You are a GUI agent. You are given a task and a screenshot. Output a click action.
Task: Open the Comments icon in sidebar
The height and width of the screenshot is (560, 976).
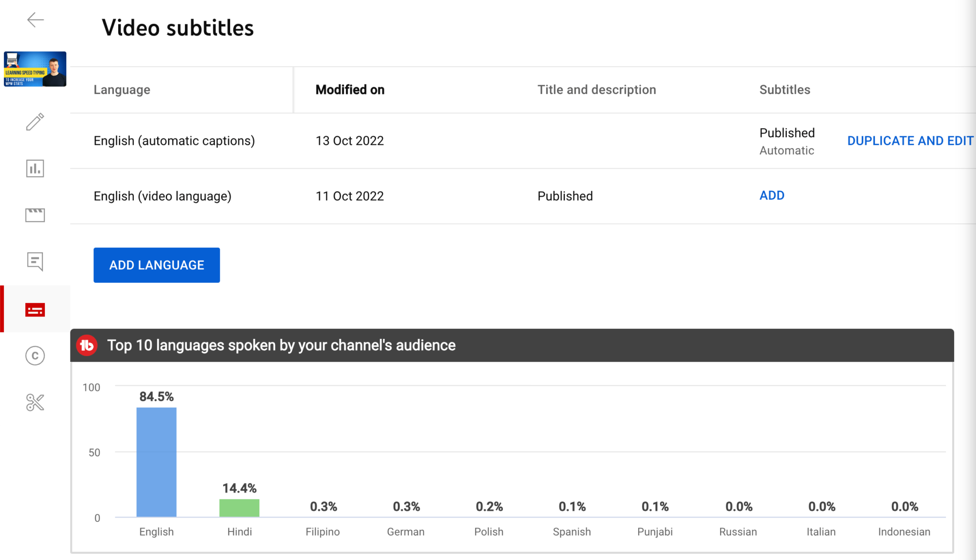[35, 261]
